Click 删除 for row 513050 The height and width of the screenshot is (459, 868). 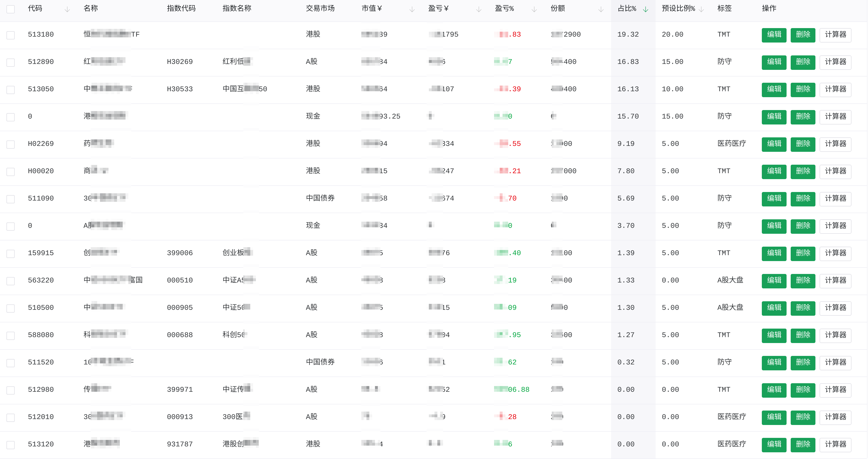tap(803, 89)
